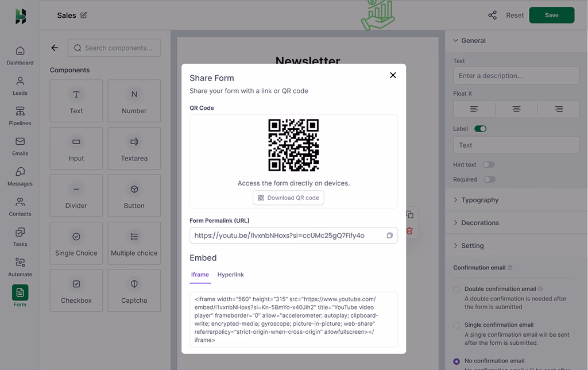Select No confirmation email radio
The image size is (588, 370).
tap(457, 361)
